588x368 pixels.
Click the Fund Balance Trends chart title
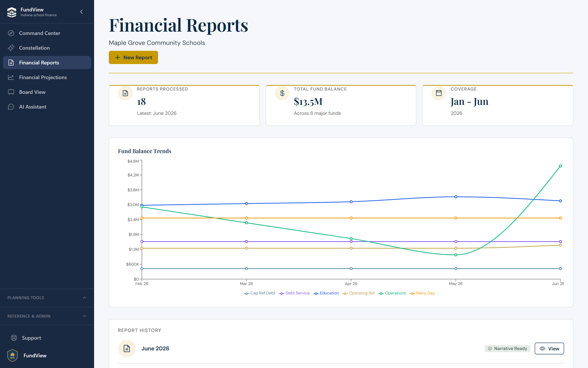click(x=145, y=151)
